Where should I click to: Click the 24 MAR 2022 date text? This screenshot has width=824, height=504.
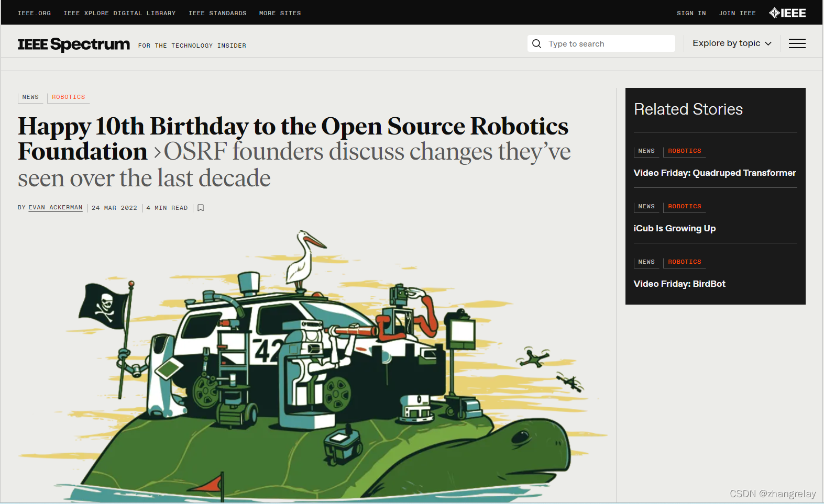114,208
